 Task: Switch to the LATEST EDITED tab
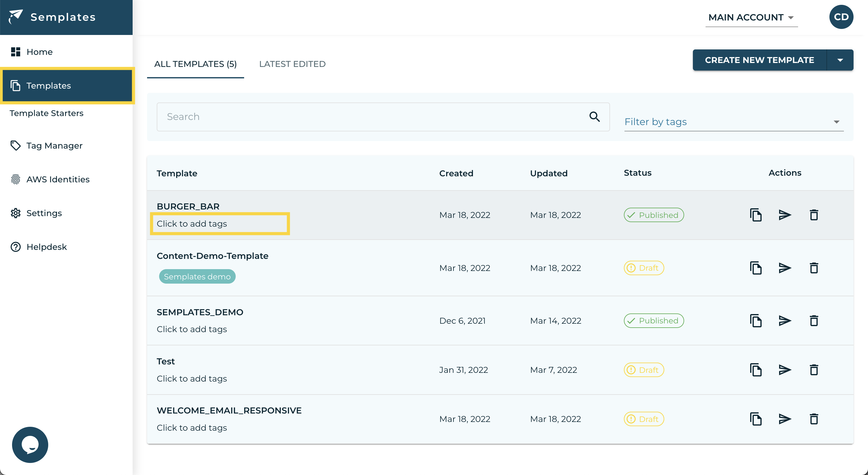(292, 64)
